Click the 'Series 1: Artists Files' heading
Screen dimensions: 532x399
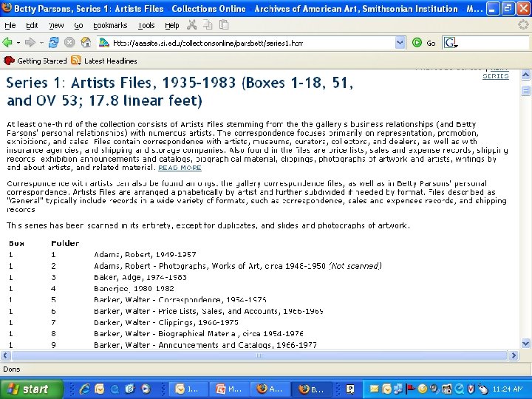(180, 92)
